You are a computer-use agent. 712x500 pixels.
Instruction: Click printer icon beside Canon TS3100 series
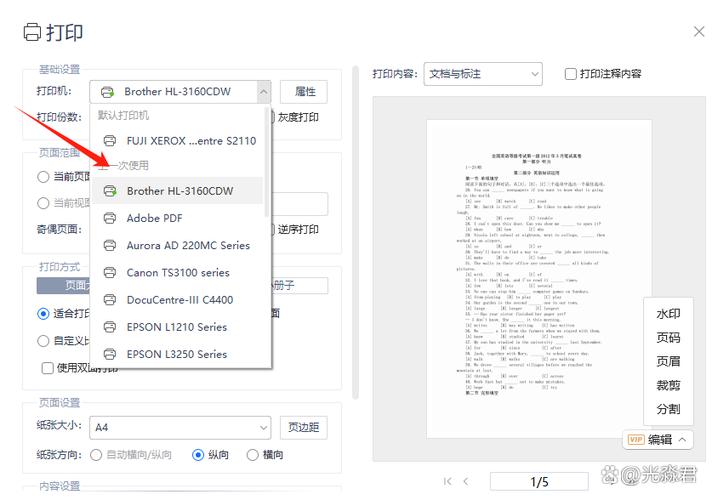click(109, 272)
